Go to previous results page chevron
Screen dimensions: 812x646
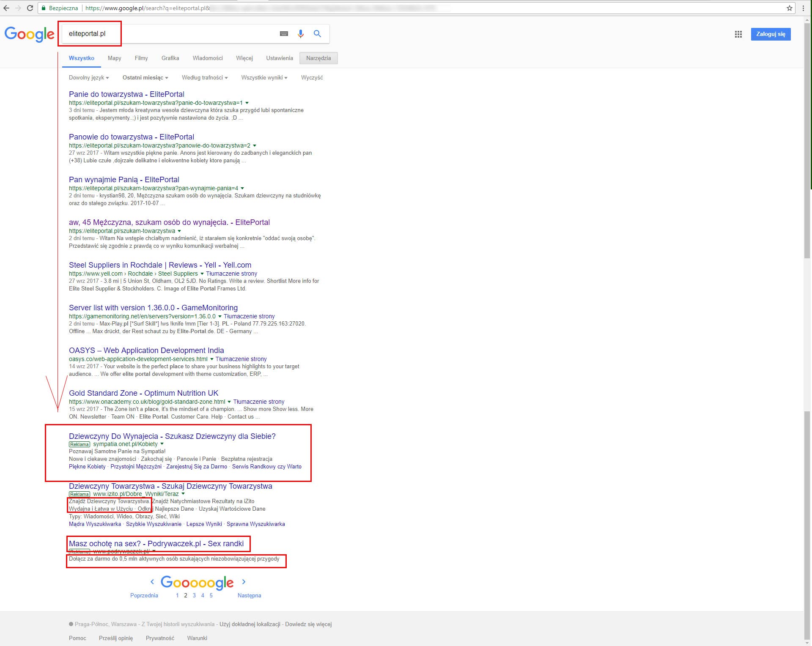click(152, 582)
